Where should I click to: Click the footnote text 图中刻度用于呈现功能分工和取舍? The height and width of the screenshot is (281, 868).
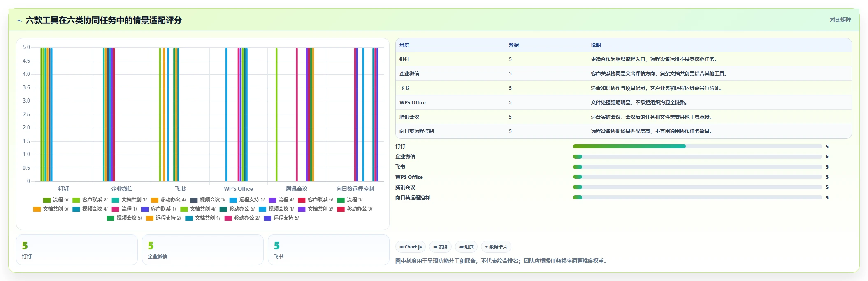tap(435, 261)
